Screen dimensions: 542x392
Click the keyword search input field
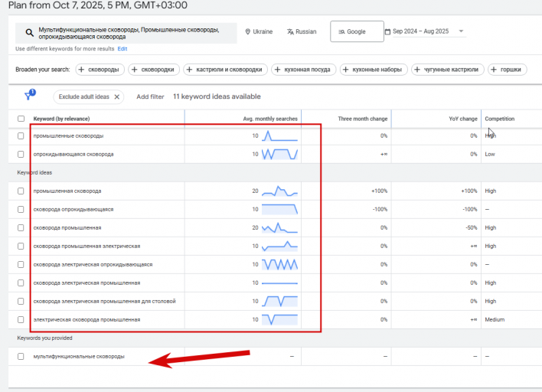126,33
